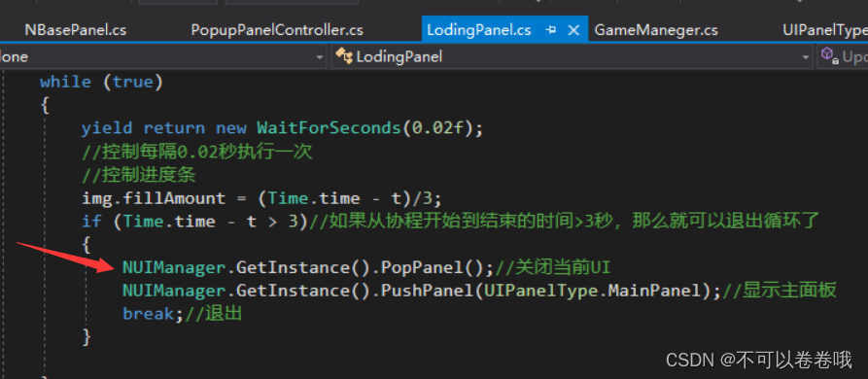Click the comment '//控制每隔0.02秒执行一次'
The width and height of the screenshot is (868, 379).
[196, 153]
